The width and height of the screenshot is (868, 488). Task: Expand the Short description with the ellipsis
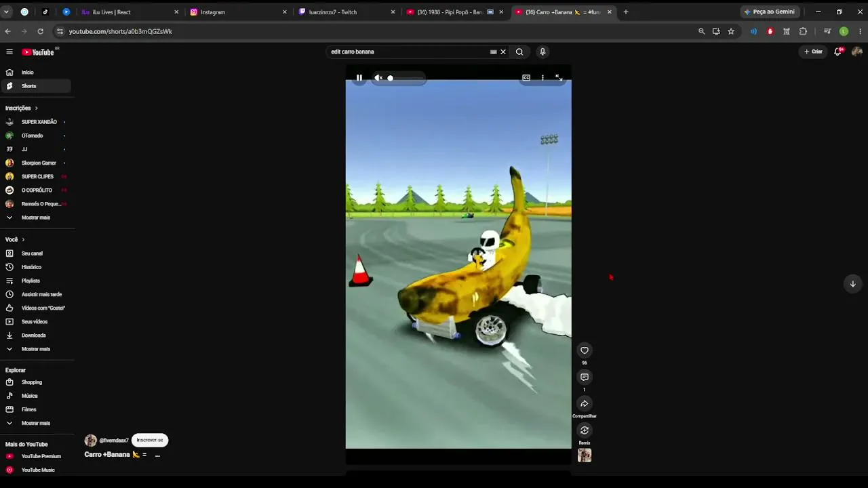pos(157,455)
